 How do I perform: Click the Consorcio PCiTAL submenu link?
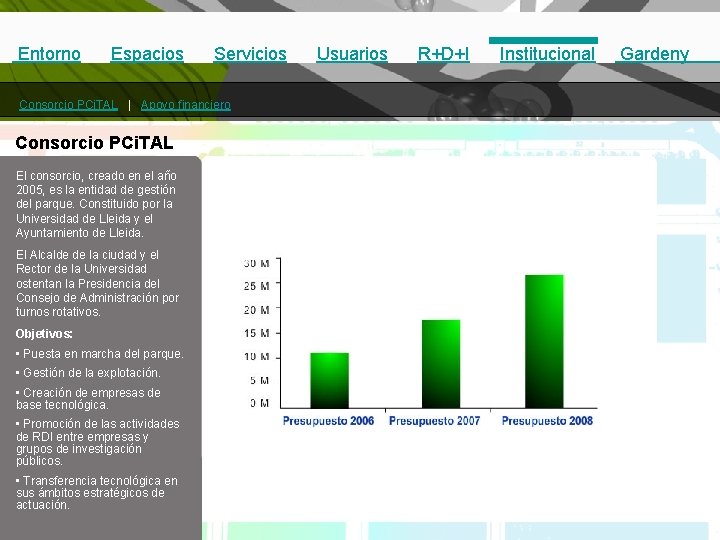point(68,105)
